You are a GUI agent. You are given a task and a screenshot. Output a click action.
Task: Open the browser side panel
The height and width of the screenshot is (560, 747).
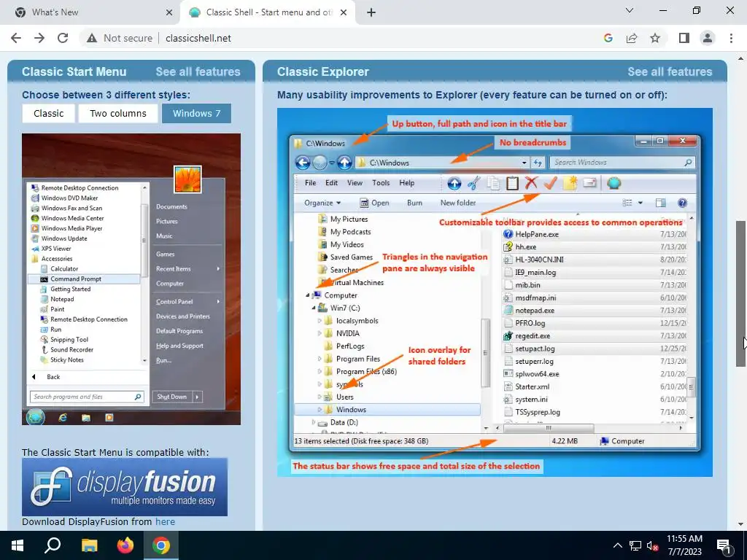coord(684,38)
